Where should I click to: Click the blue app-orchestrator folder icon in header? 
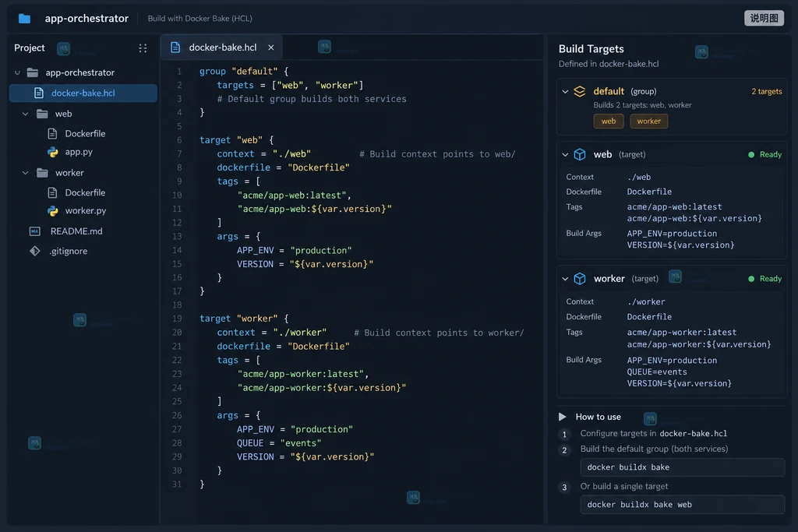[24, 19]
